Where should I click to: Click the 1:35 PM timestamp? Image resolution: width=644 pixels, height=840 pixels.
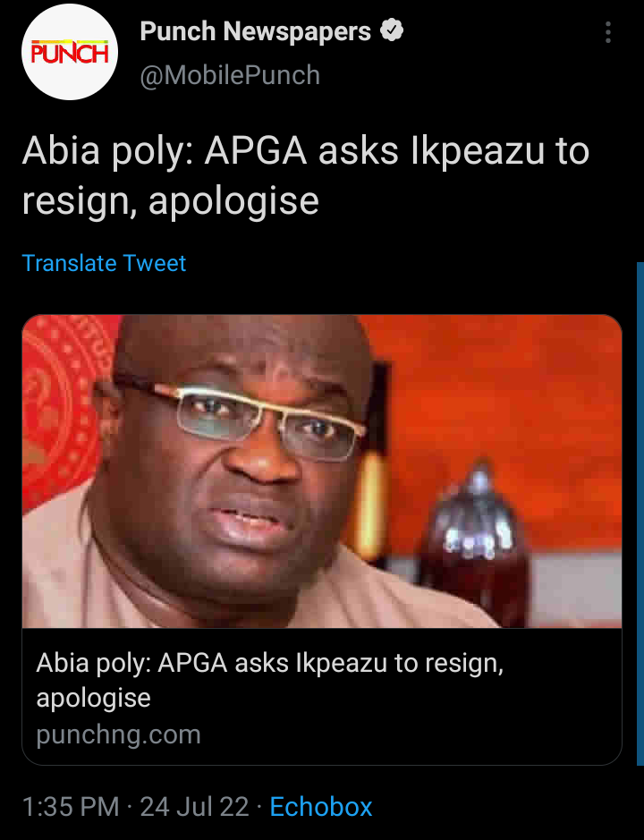point(71,806)
